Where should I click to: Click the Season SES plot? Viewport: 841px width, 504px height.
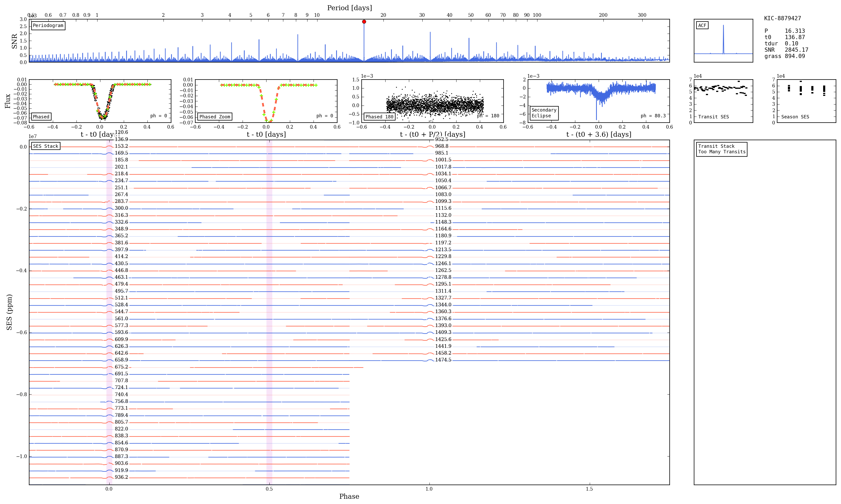806,101
